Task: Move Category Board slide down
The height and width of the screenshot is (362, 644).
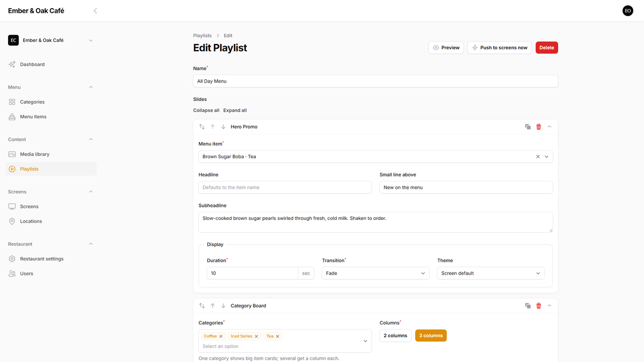Action: pyautogui.click(x=223, y=306)
